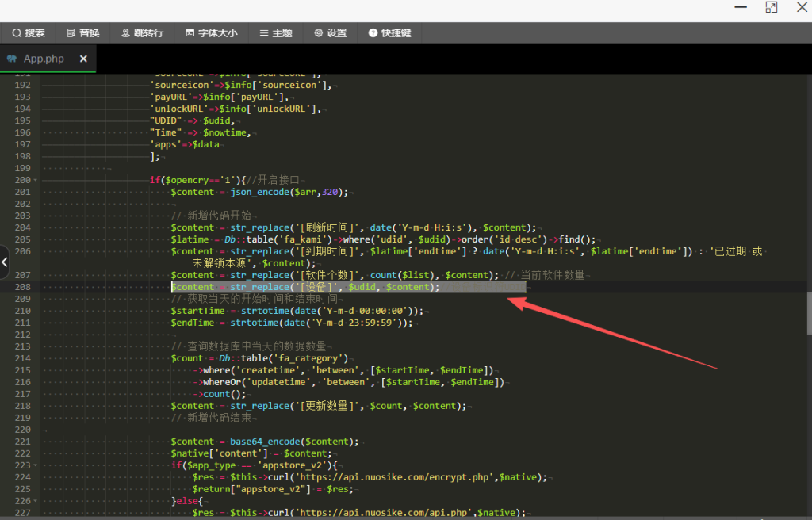
Task: Click line number 208 in gutter
Action: tap(22, 287)
